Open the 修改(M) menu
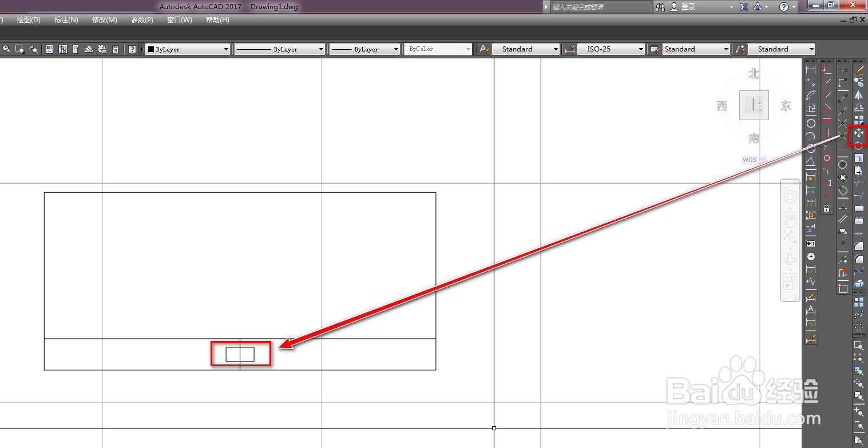 pyautogui.click(x=104, y=20)
